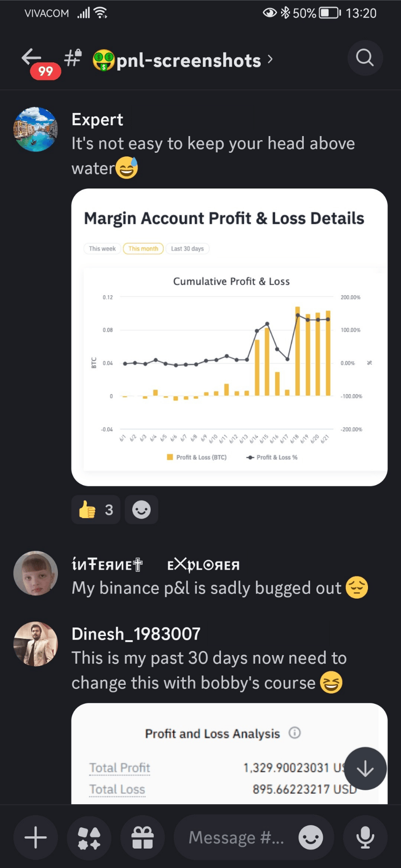
Task: Open emoji picker in message box
Action: (x=310, y=838)
